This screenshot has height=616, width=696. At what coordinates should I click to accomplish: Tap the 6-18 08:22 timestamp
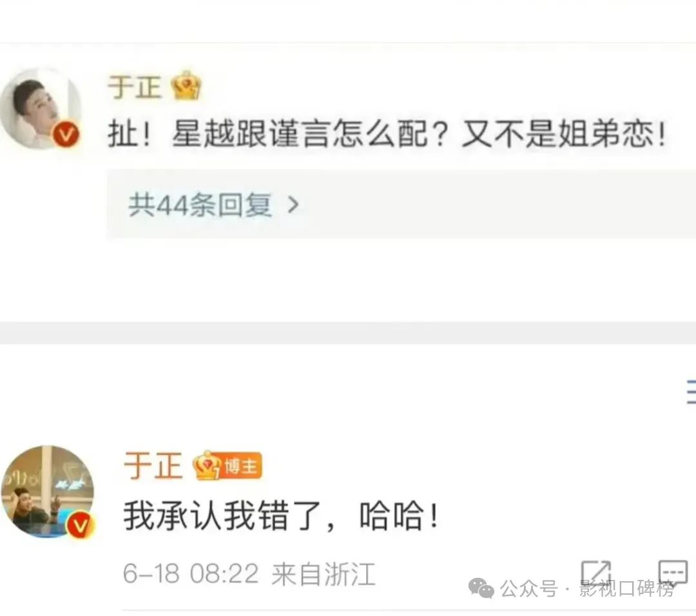190,573
